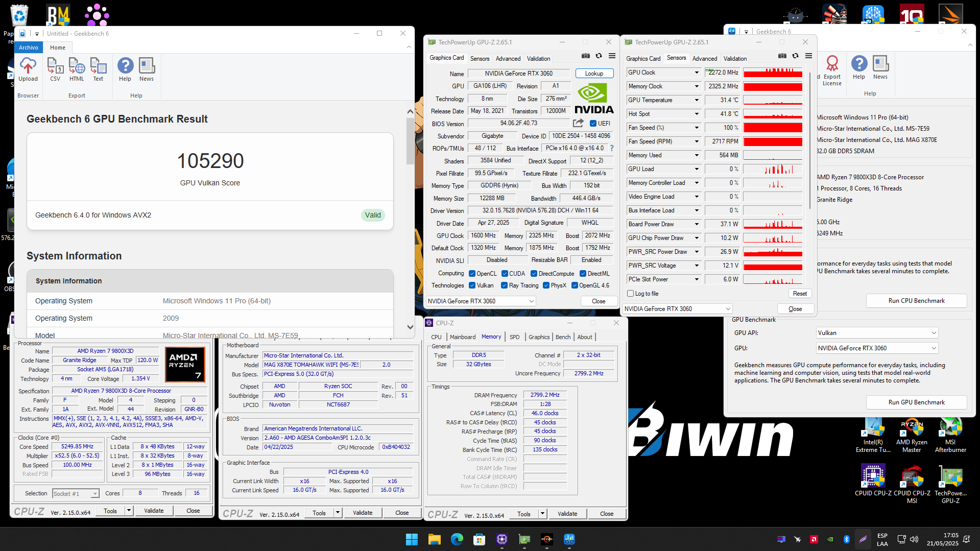Open the GPU API Vulkan dropdown
Image resolution: width=980 pixels, height=551 pixels.
(x=877, y=333)
